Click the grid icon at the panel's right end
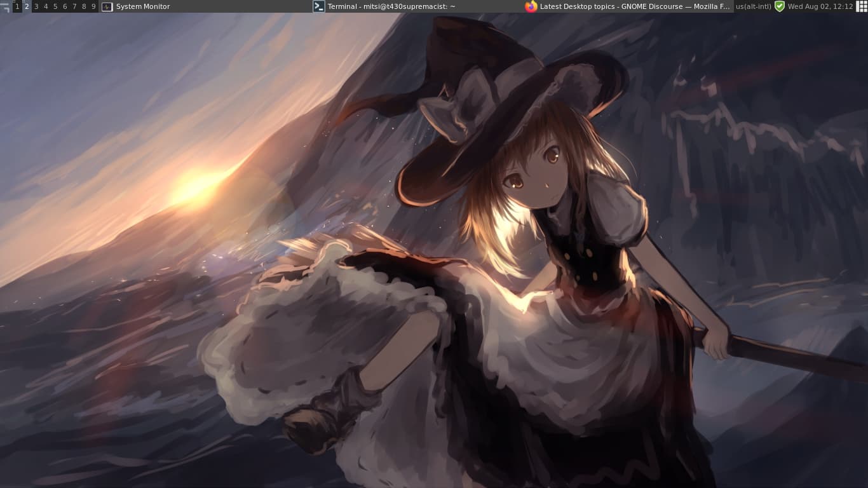Viewport: 868px width, 488px height. coord(861,6)
